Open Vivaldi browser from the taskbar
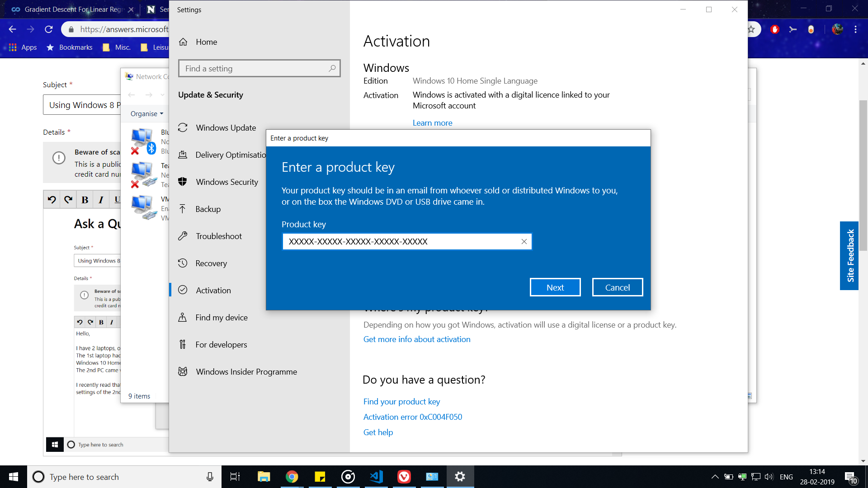Image resolution: width=868 pixels, height=488 pixels. [404, 477]
